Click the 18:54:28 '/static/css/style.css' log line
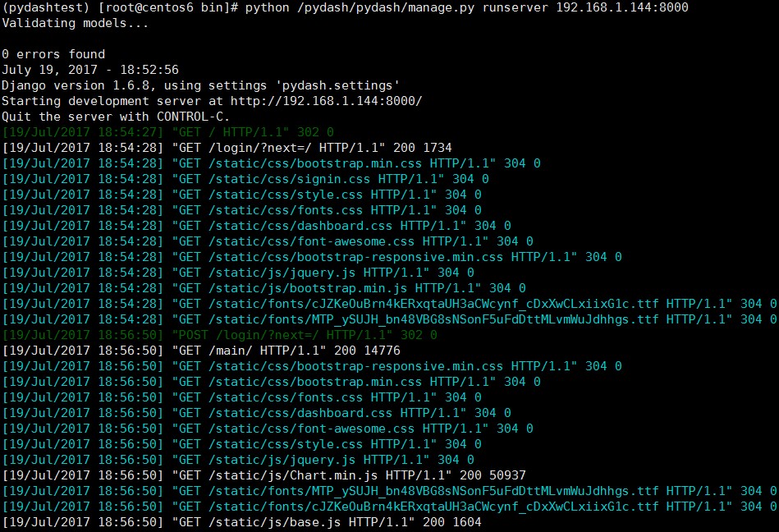The width and height of the screenshot is (779, 532). click(x=242, y=195)
